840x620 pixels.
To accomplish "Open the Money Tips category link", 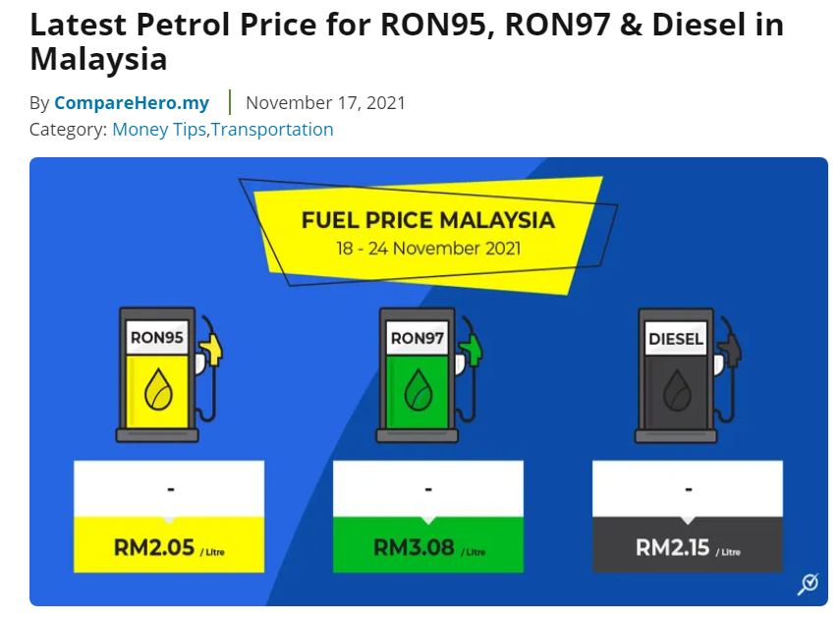I will 159,129.
